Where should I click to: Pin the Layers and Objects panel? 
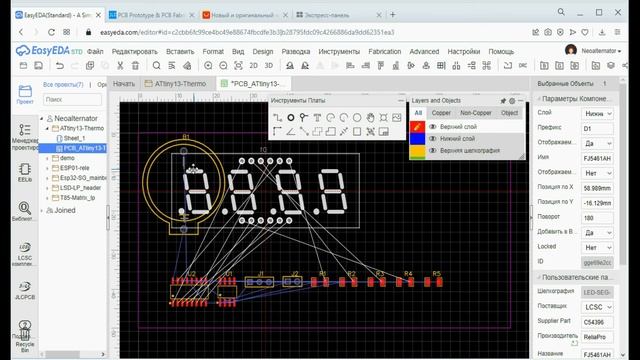(503, 101)
